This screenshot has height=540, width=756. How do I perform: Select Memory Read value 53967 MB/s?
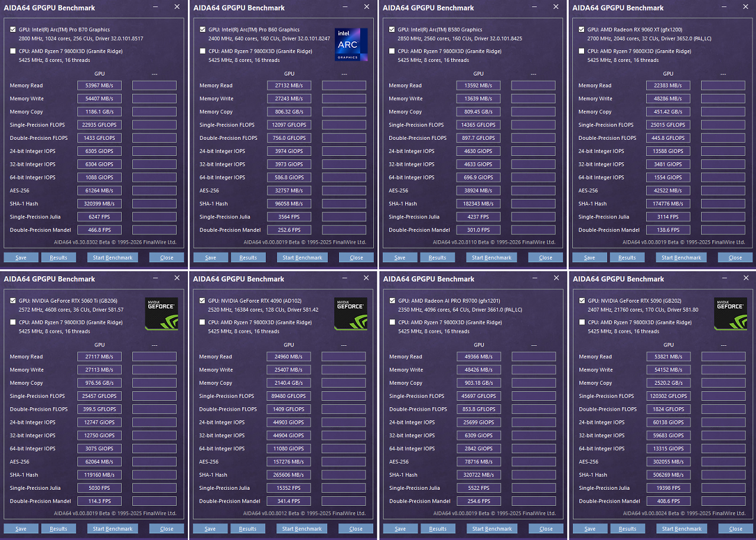(x=99, y=86)
